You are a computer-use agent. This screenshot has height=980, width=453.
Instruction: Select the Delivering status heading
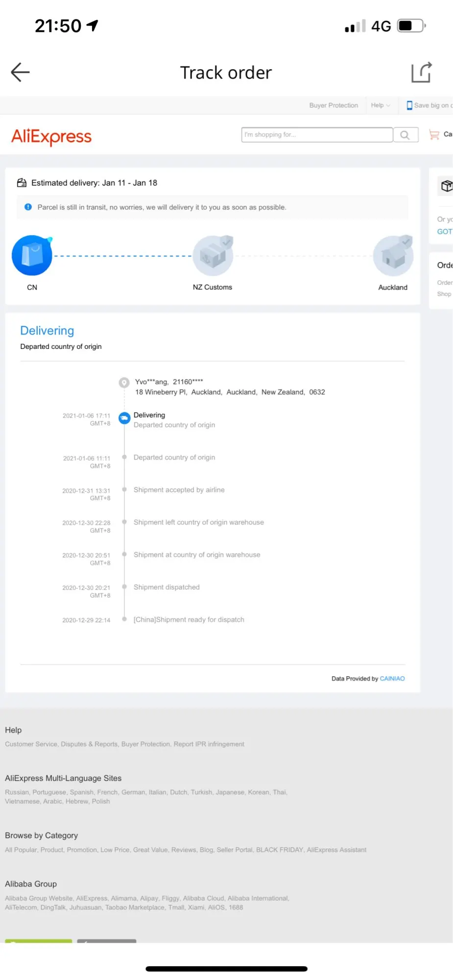pos(47,331)
